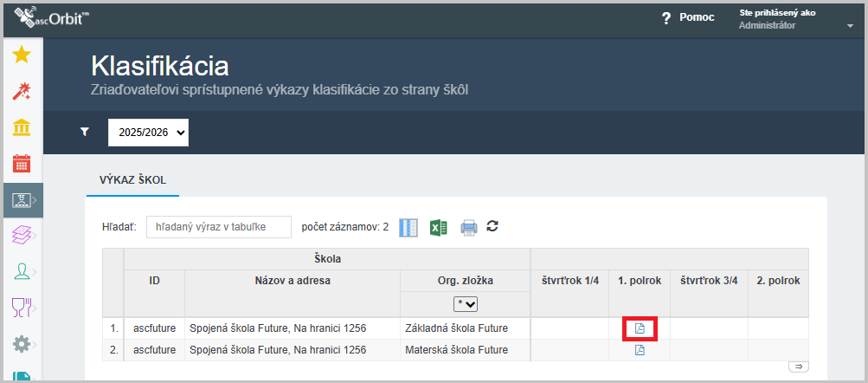
Task: Open 1. polrok PDF for Materská škola Future
Action: tap(640, 350)
